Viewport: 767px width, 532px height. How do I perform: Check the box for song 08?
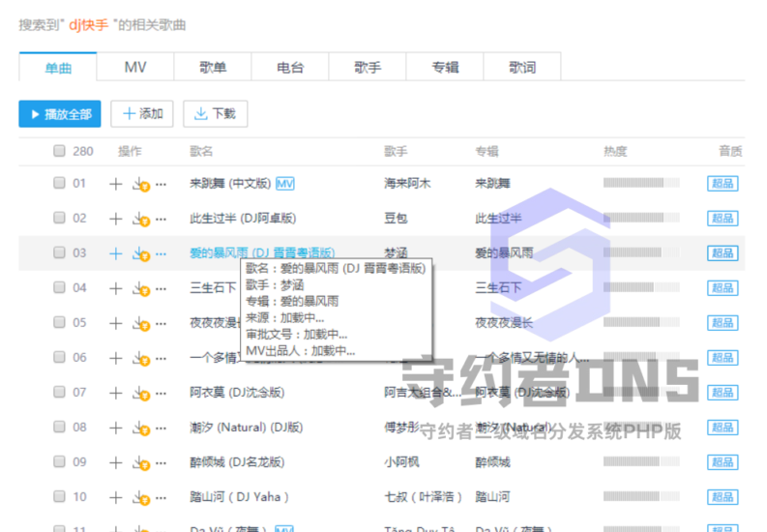60,428
